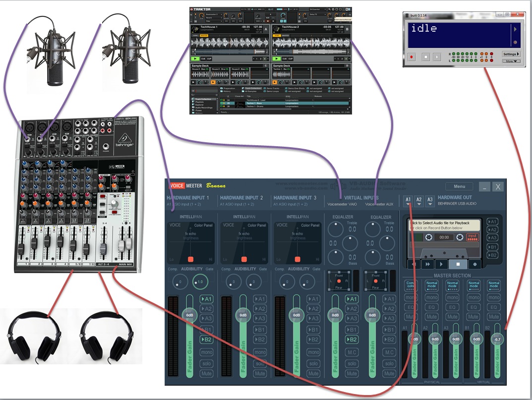Click the deck A letter badge in Traktor
This screenshot has height=400, width=532.
(266, 29)
